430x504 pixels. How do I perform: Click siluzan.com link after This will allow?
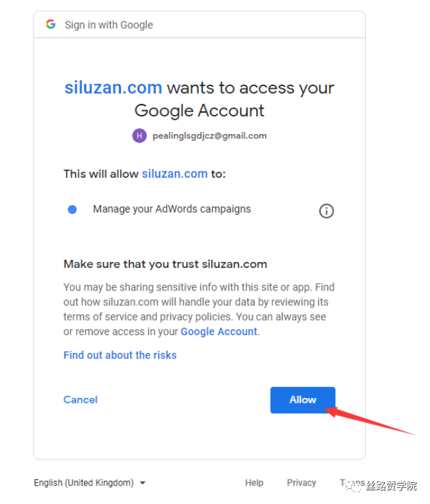pyautogui.click(x=175, y=174)
